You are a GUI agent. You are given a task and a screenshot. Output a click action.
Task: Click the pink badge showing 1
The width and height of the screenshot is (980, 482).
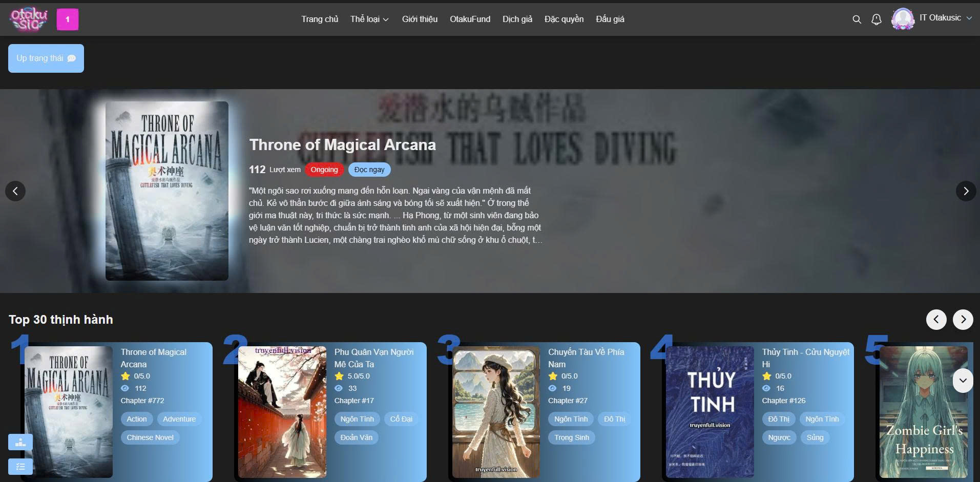[x=68, y=20]
